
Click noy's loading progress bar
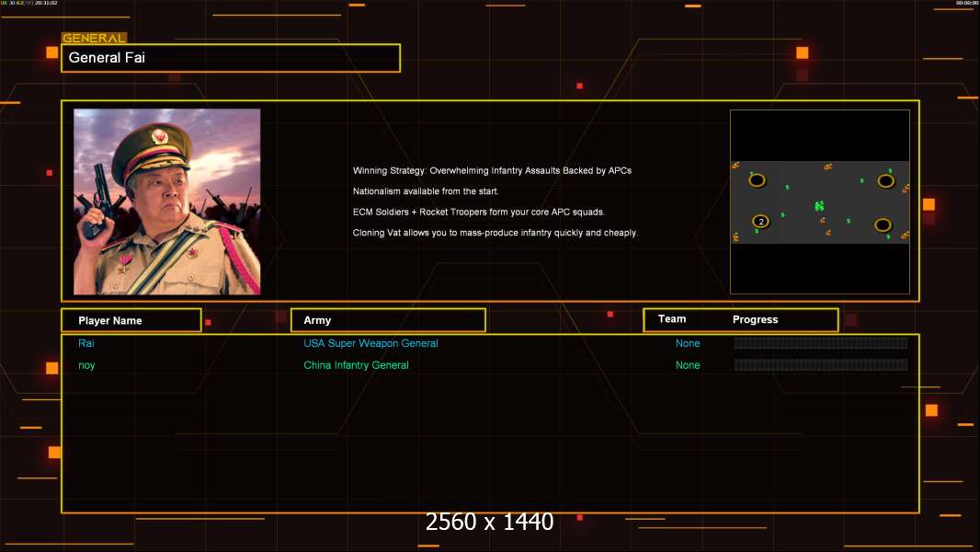[x=821, y=365]
